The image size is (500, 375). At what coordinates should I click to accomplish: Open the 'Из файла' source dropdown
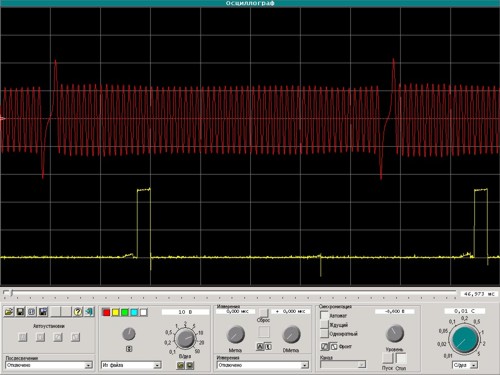coord(131,365)
